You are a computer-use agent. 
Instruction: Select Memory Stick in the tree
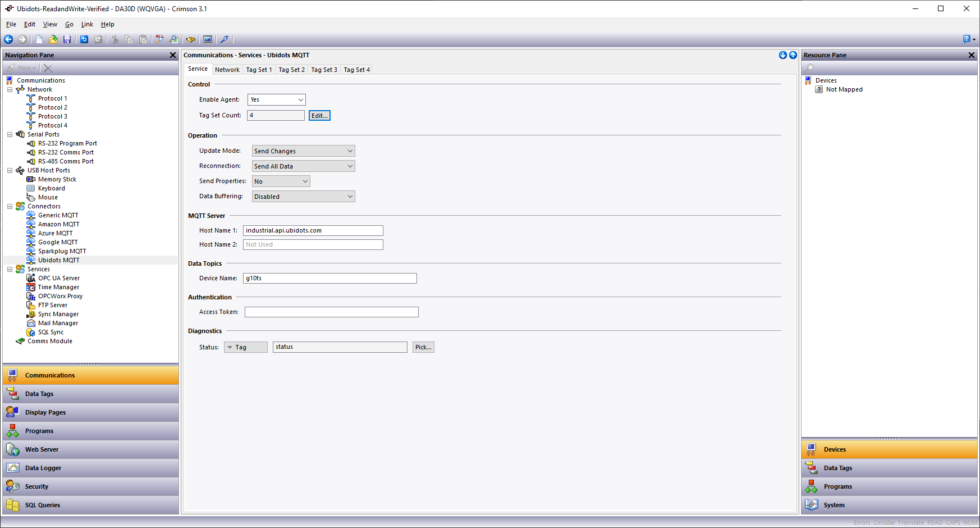pos(57,179)
